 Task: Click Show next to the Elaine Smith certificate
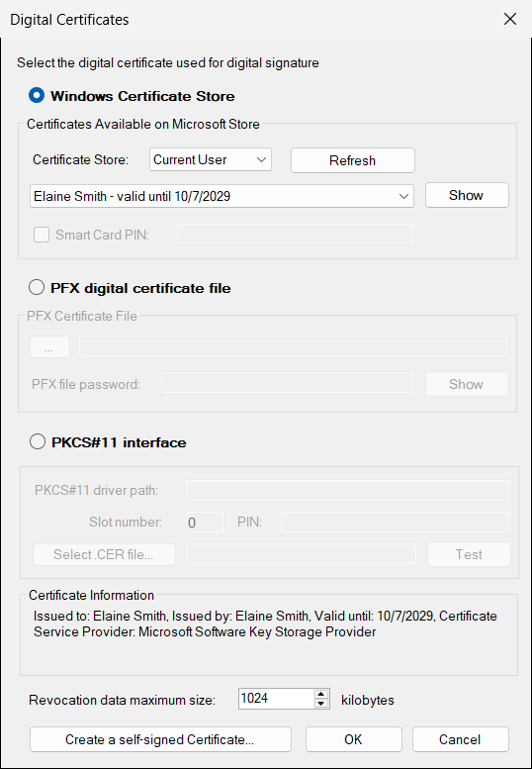click(x=467, y=195)
